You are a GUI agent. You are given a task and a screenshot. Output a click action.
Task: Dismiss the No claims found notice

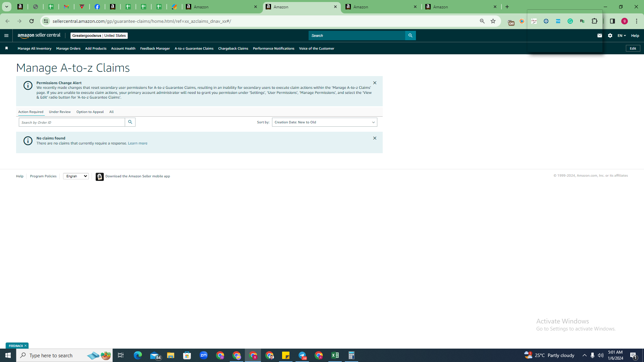click(x=375, y=138)
